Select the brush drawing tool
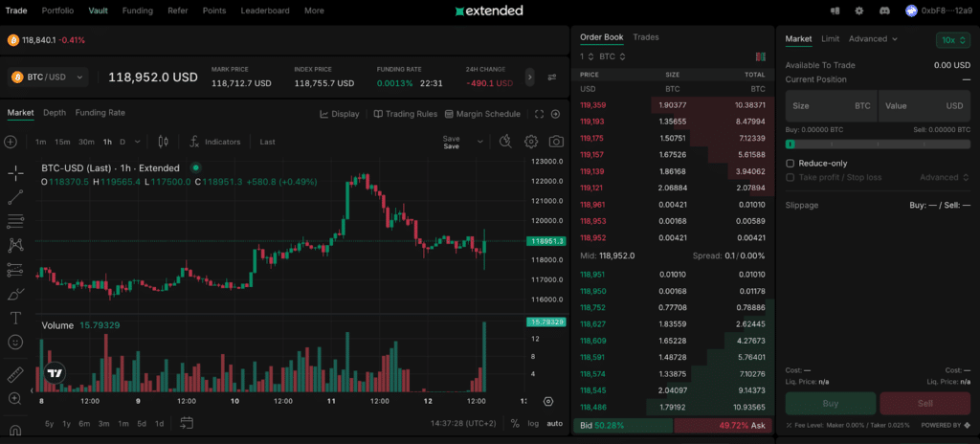Screen dimensions: 980x444 tap(15, 294)
